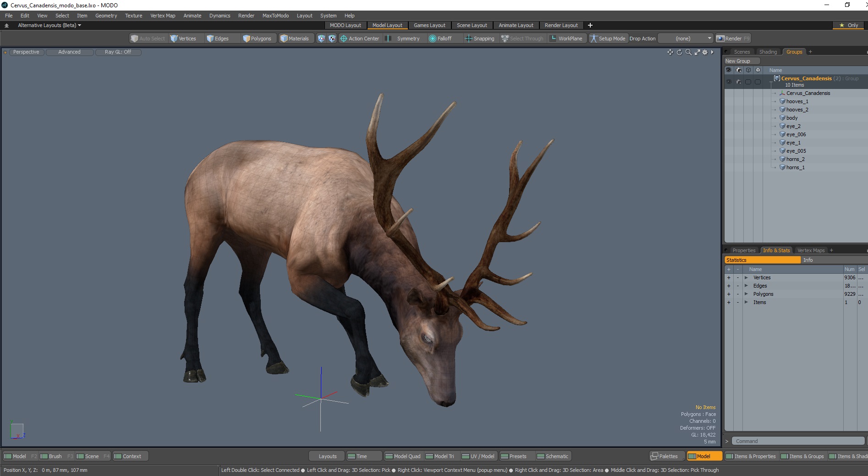The width and height of the screenshot is (868, 476).
Task: Toggle render camera for Cervus_Canadensis group
Action: click(x=739, y=82)
